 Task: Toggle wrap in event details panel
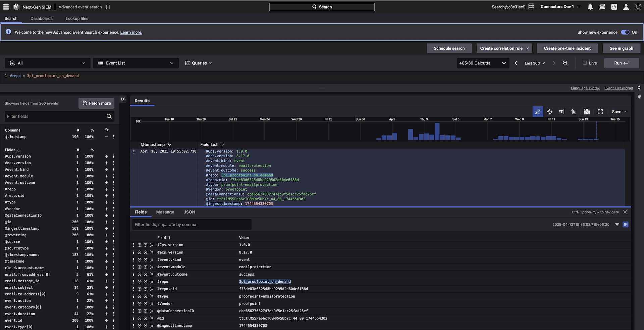coord(625,225)
